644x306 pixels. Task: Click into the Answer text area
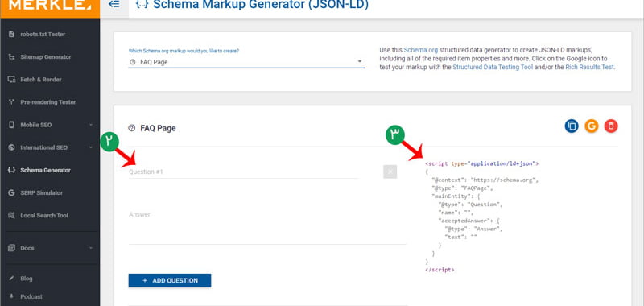267,227
